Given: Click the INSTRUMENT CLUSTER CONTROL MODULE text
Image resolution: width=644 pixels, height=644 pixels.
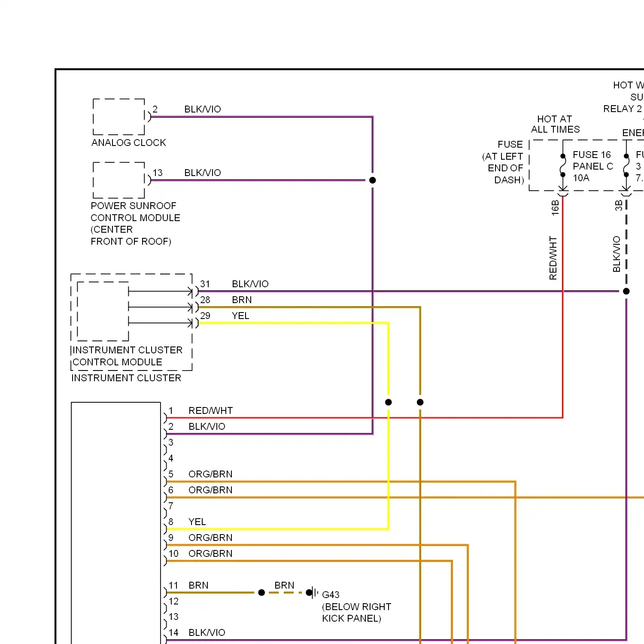Looking at the screenshot, I should [128, 356].
